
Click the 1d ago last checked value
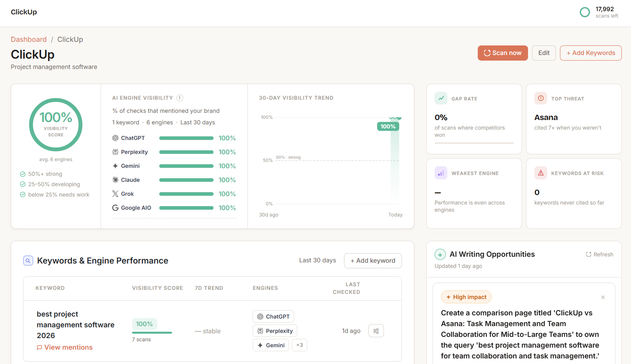tap(351, 331)
